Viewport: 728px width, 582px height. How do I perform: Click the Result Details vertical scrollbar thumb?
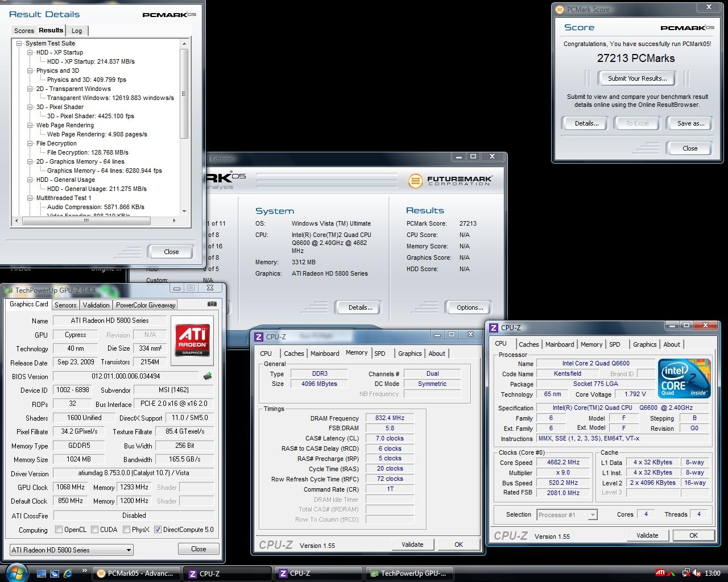184,94
